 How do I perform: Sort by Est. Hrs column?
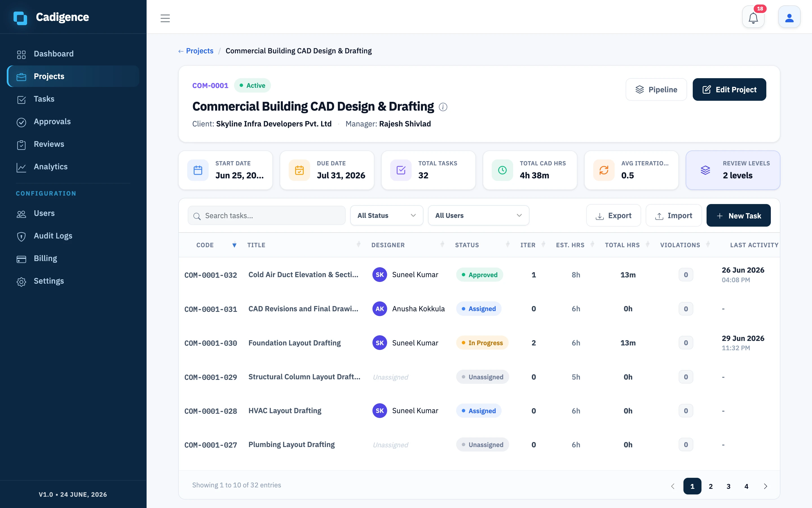coord(575,245)
